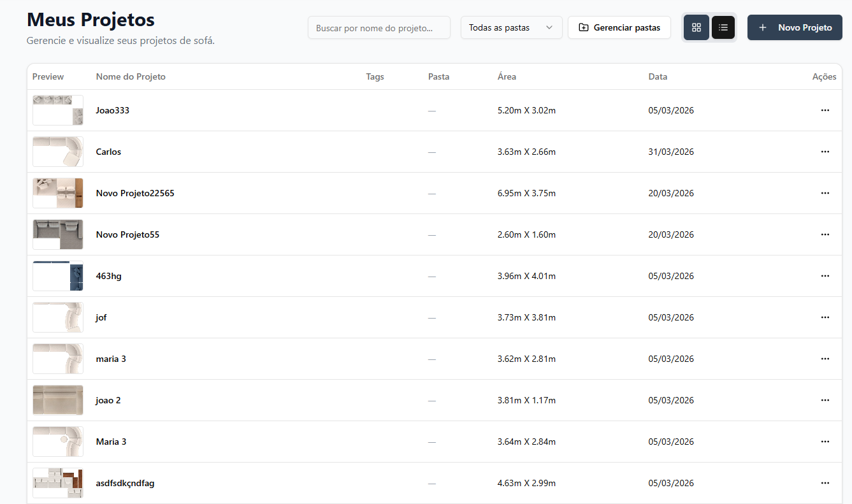The width and height of the screenshot is (852, 504).
Task: Click the Área column header
Action: 507,76
